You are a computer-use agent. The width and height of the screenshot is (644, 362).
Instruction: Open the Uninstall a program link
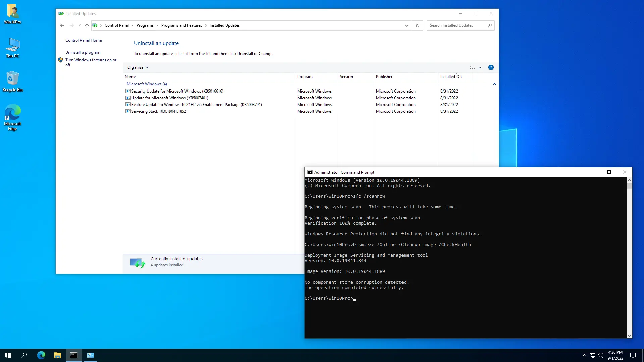click(x=83, y=52)
